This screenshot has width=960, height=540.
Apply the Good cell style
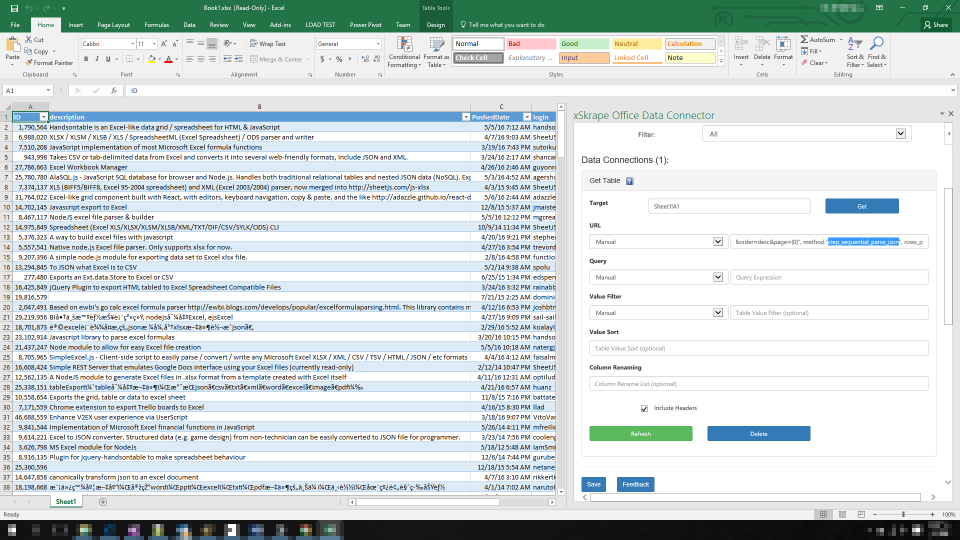(583, 44)
